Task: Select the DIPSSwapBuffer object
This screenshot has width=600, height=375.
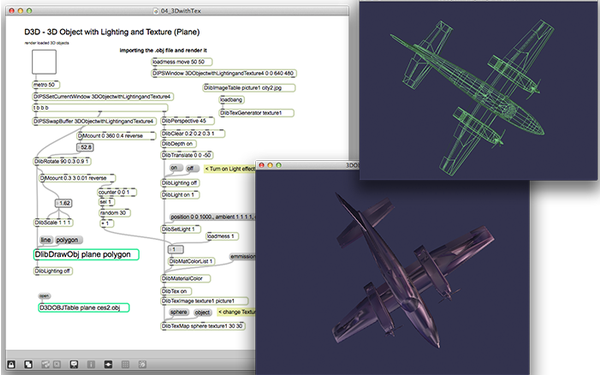Action: tap(94, 121)
